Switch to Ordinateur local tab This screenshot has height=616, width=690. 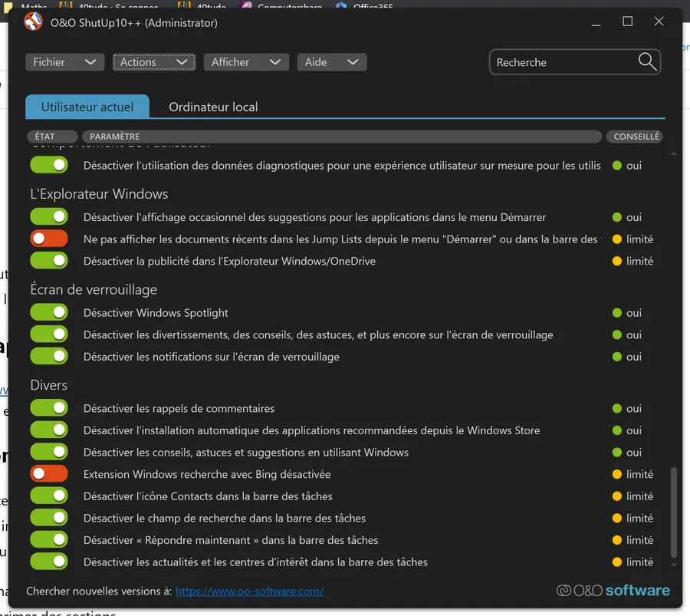(x=213, y=107)
